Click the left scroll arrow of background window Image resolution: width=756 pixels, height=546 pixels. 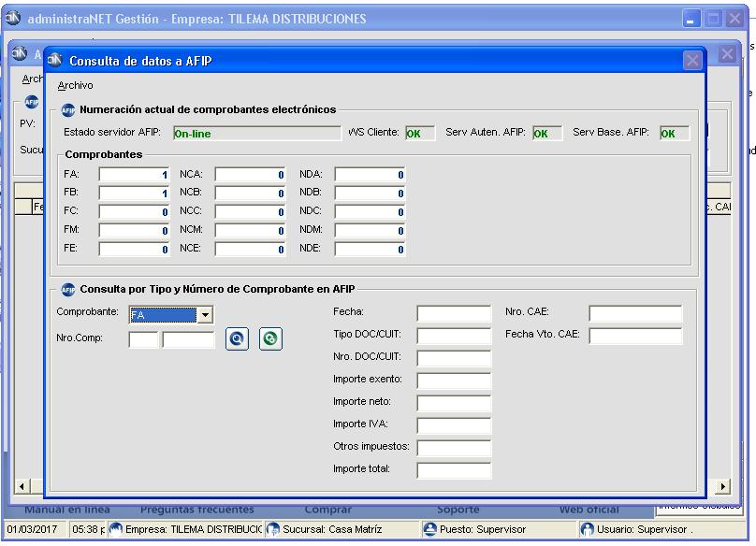tap(22, 486)
